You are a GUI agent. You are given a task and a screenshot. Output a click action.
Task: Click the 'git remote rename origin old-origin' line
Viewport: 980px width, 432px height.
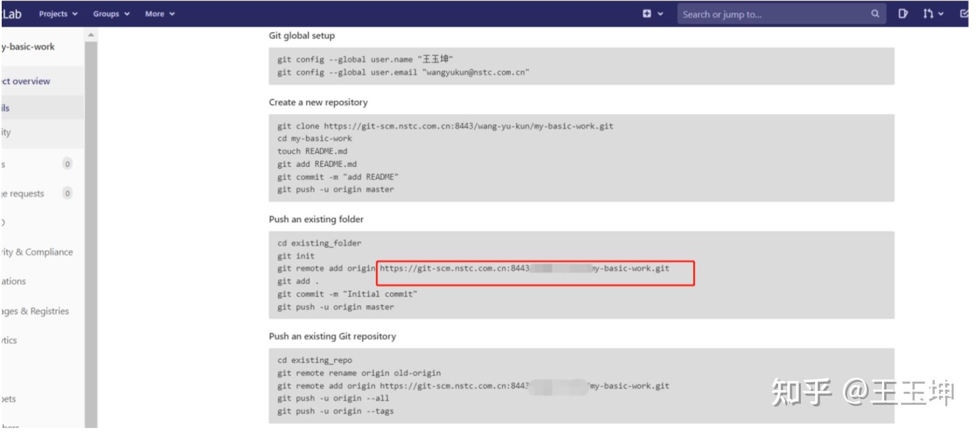pos(359,373)
